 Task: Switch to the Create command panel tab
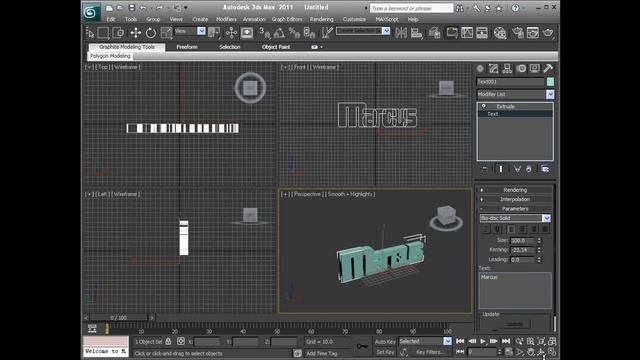point(480,69)
